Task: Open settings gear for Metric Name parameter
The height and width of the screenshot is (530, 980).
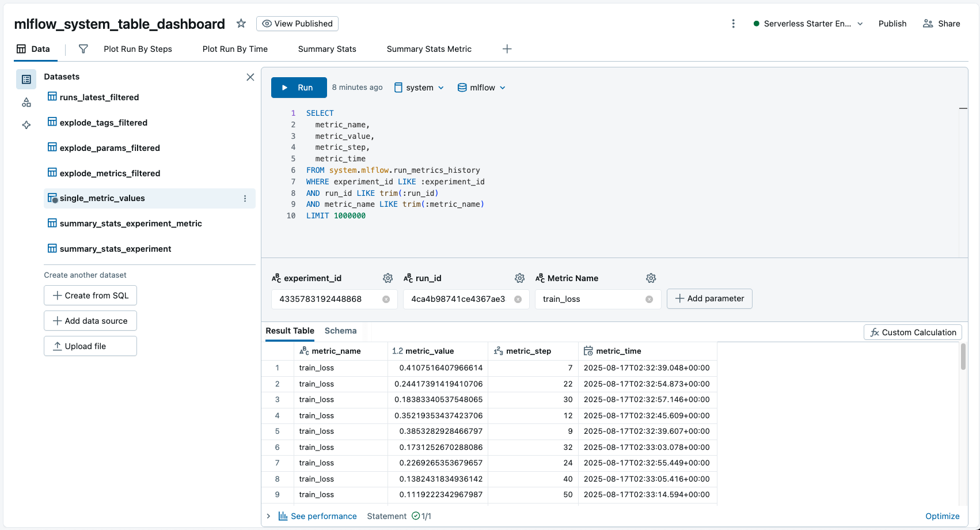Action: pos(651,278)
